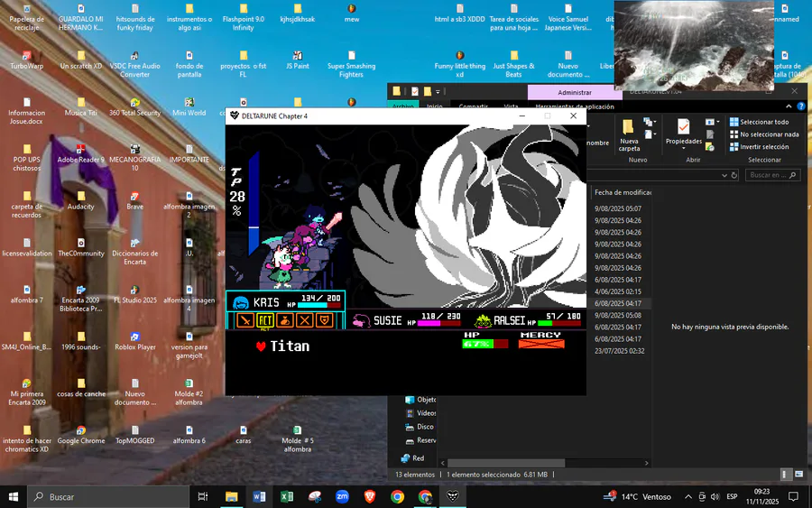Open the Roblox Player desktop shortcut
This screenshot has width=812, height=508.
pos(135,340)
